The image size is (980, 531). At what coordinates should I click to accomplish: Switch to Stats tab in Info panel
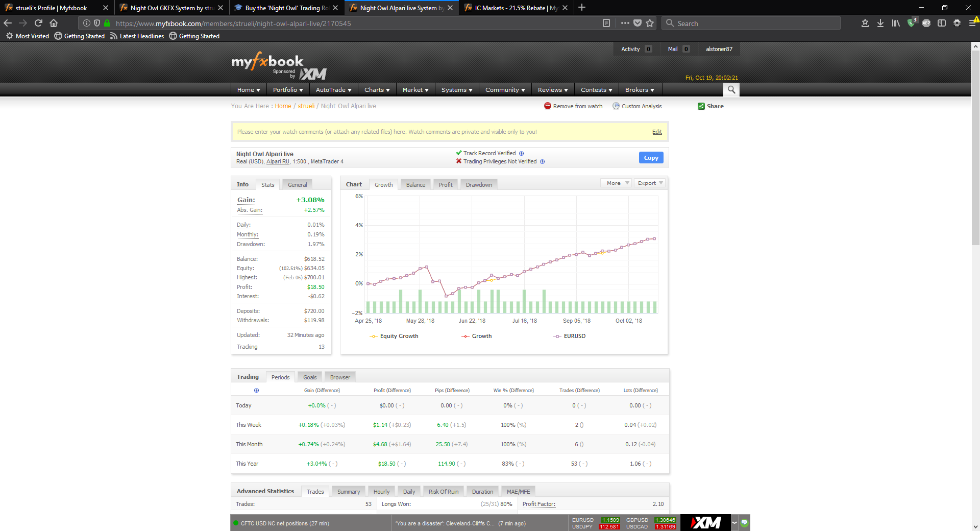(x=268, y=185)
